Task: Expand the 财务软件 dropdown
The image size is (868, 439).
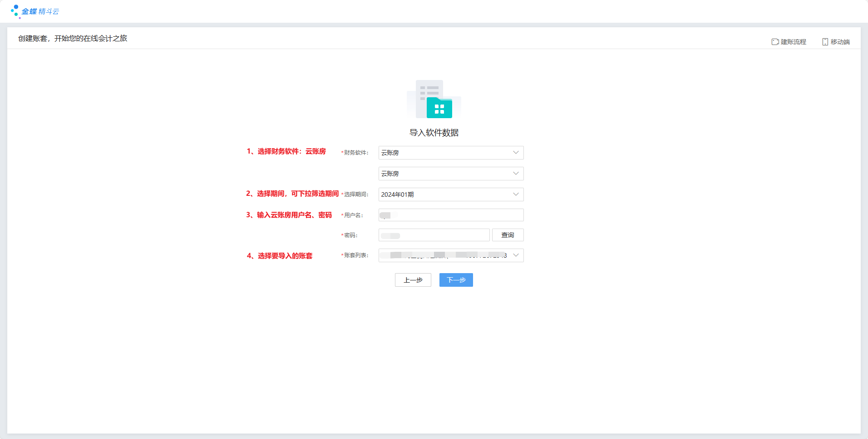Action: (x=451, y=153)
